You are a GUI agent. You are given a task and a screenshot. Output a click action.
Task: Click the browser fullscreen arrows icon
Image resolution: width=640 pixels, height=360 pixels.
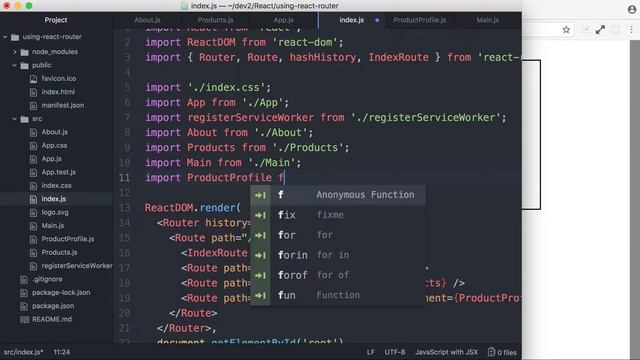(x=600, y=30)
